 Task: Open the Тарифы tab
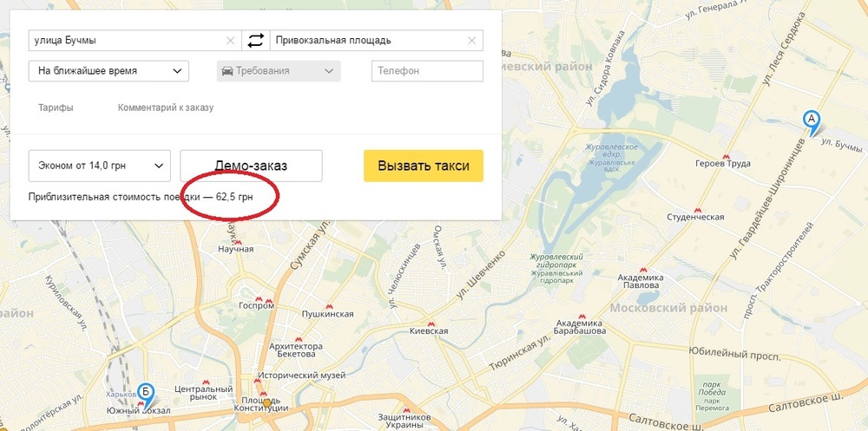56,108
